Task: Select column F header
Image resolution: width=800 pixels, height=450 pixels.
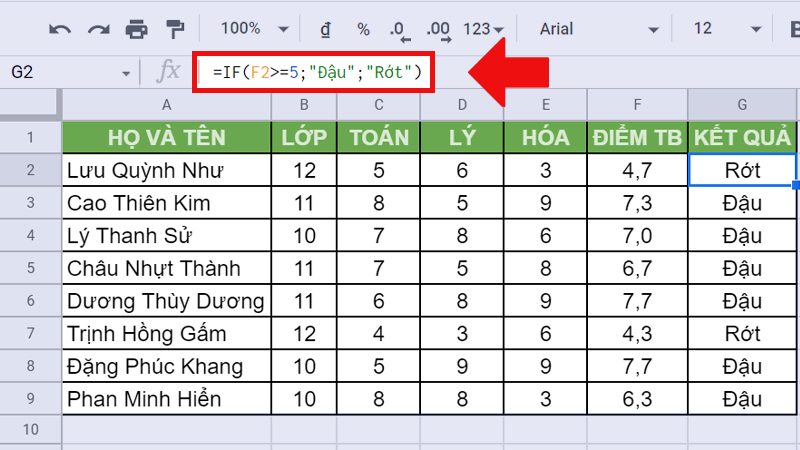Action: click(x=637, y=104)
